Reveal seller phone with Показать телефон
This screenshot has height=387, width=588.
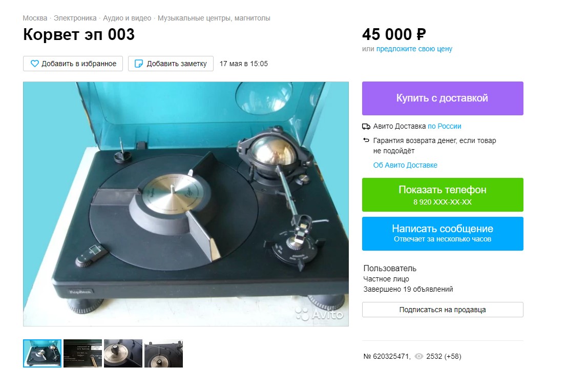(x=443, y=195)
